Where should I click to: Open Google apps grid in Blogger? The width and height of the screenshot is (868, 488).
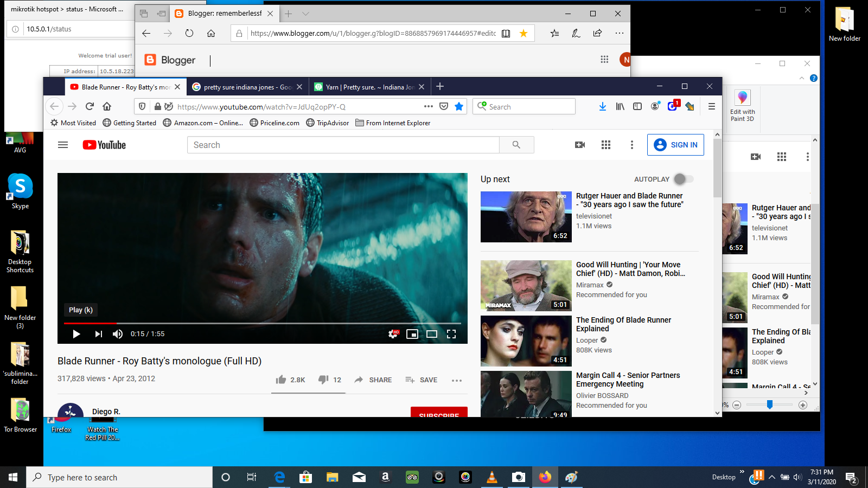tap(604, 59)
